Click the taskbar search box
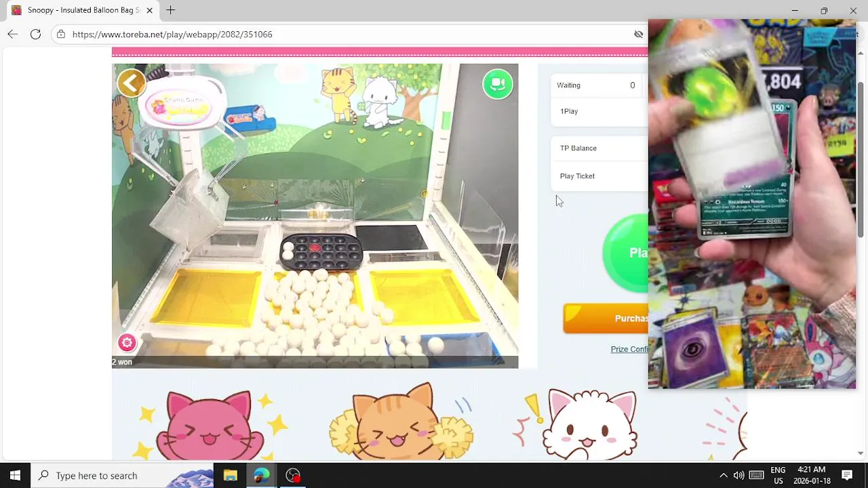 tap(122, 475)
